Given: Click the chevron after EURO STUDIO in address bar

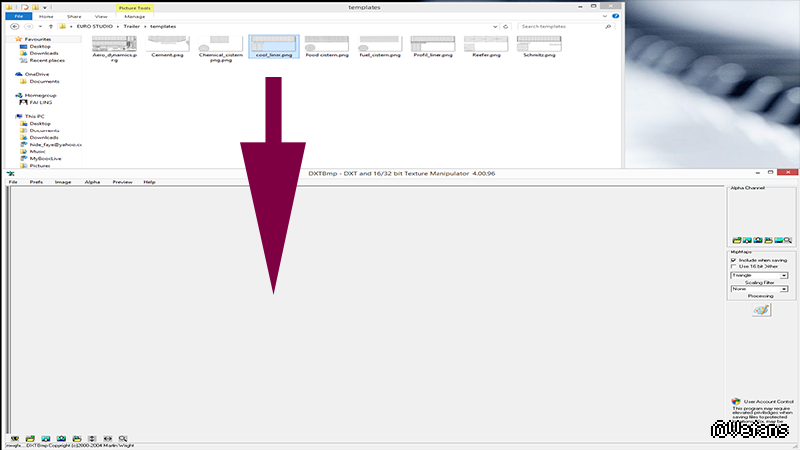Looking at the screenshot, I should [x=118, y=27].
